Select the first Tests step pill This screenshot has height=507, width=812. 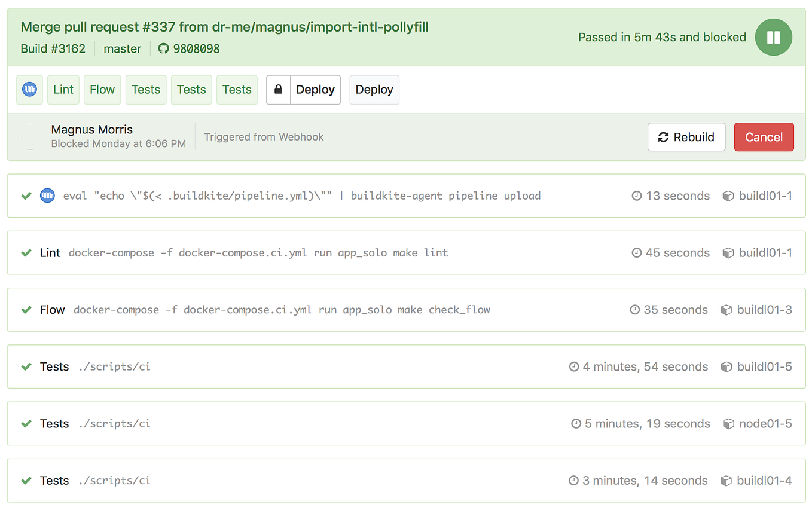click(146, 90)
